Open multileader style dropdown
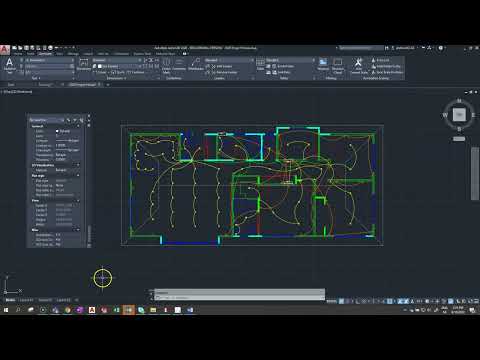 (229, 60)
